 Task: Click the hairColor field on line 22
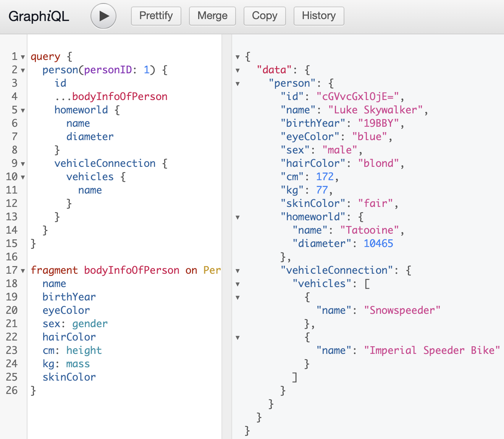tap(69, 337)
